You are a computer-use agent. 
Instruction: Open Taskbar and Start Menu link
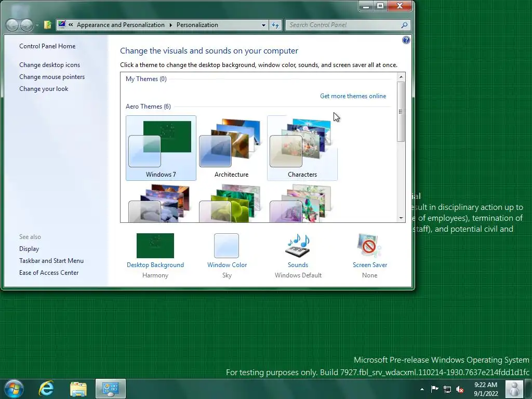point(51,261)
